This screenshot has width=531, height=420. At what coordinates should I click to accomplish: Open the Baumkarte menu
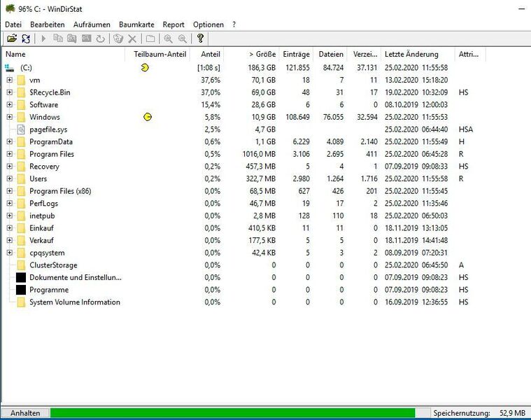point(136,24)
